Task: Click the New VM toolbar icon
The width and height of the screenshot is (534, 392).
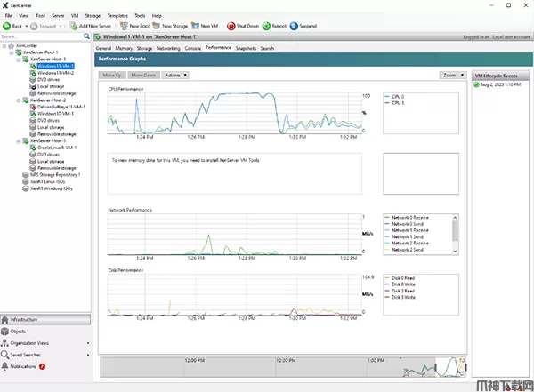Action: coord(205,27)
